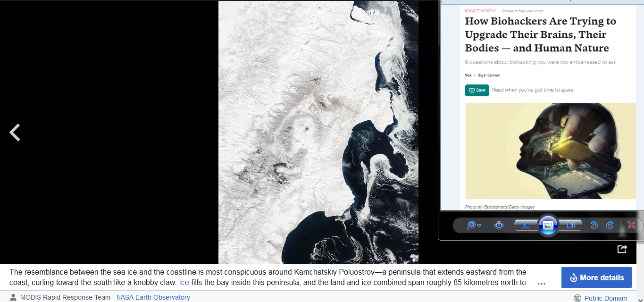Expand the zoom dropdown arrow
This screenshot has height=302, width=644.
pos(479,226)
